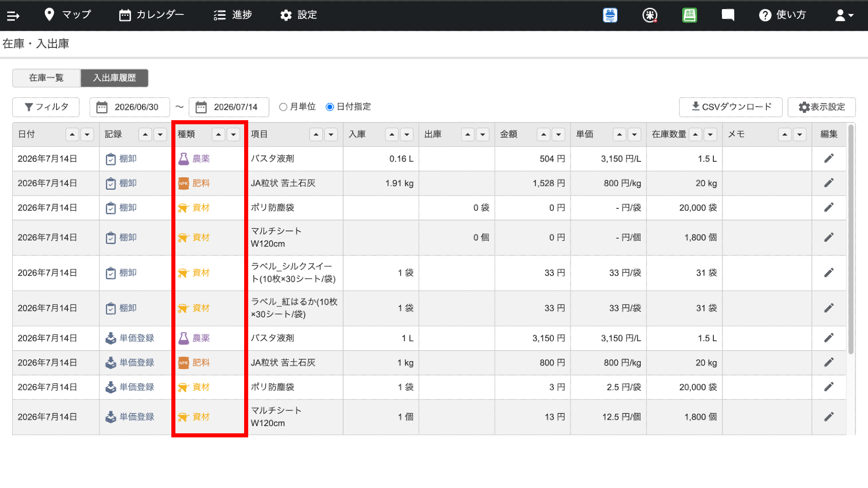868x488 pixels.
Task: Sort 単価 column ascending
Action: [x=619, y=134]
